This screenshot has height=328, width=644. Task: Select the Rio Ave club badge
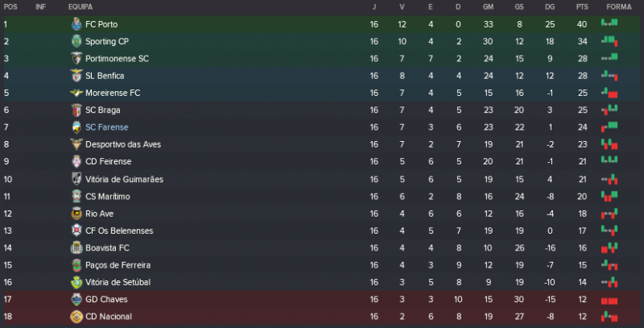tap(76, 214)
